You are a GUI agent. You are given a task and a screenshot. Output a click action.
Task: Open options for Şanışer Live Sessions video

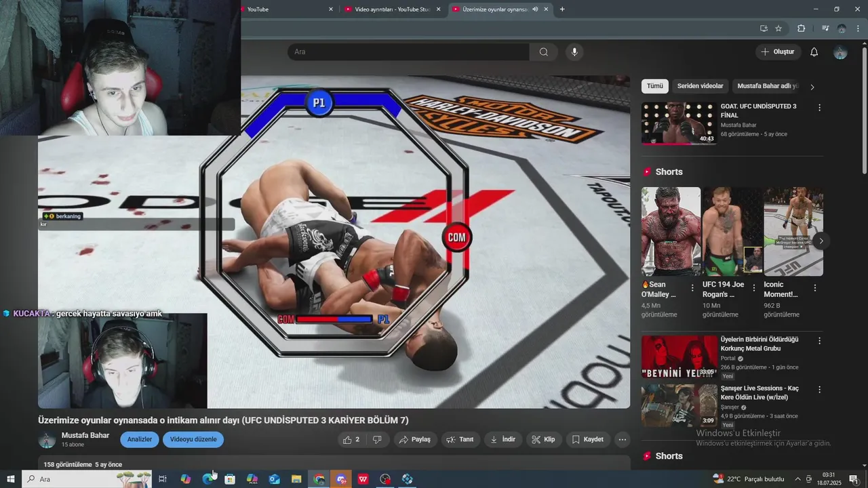click(x=819, y=390)
